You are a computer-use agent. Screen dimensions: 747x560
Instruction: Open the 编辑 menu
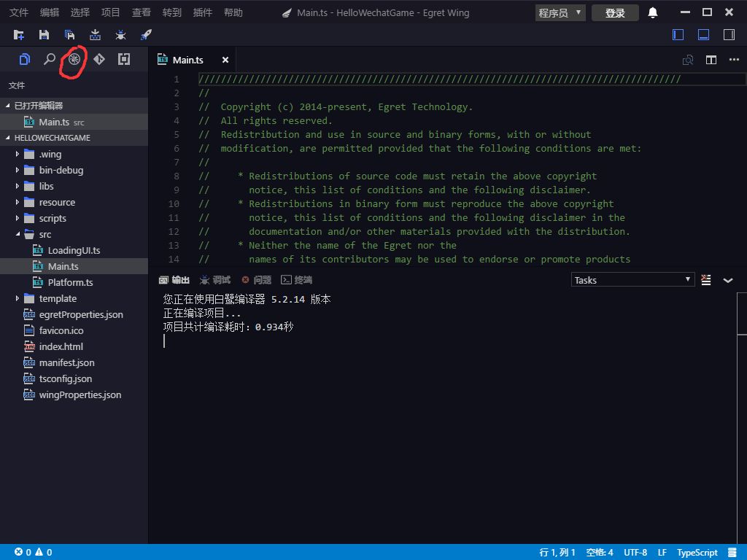[50, 12]
